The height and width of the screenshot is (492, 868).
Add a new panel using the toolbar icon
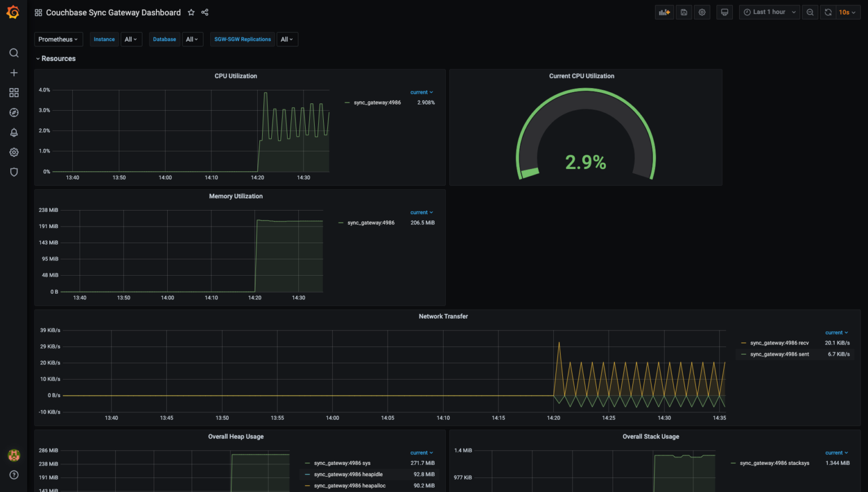(664, 12)
